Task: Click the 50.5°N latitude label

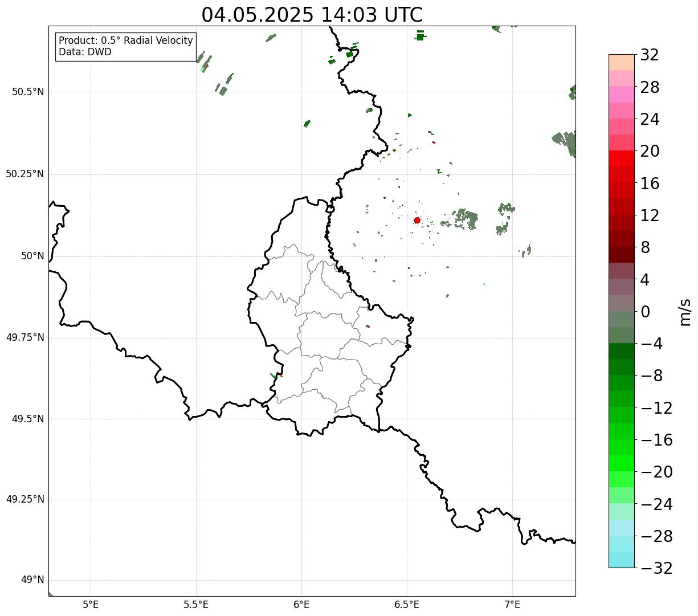Action: coord(28,92)
